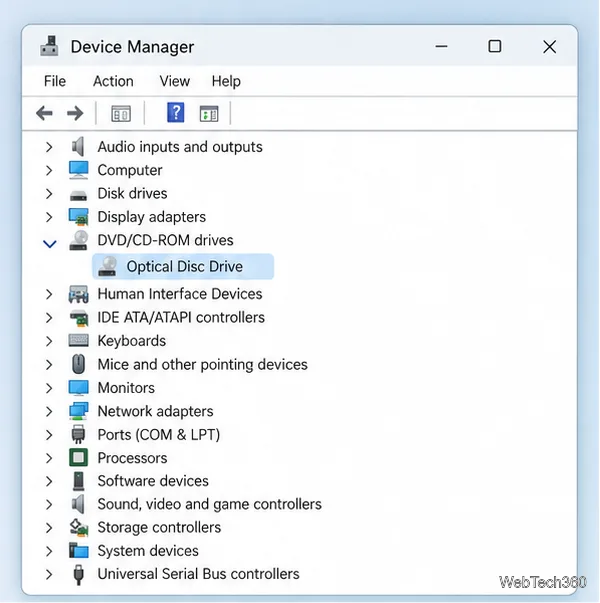
Task: Expand the Keyboards chevron
Action: click(49, 341)
